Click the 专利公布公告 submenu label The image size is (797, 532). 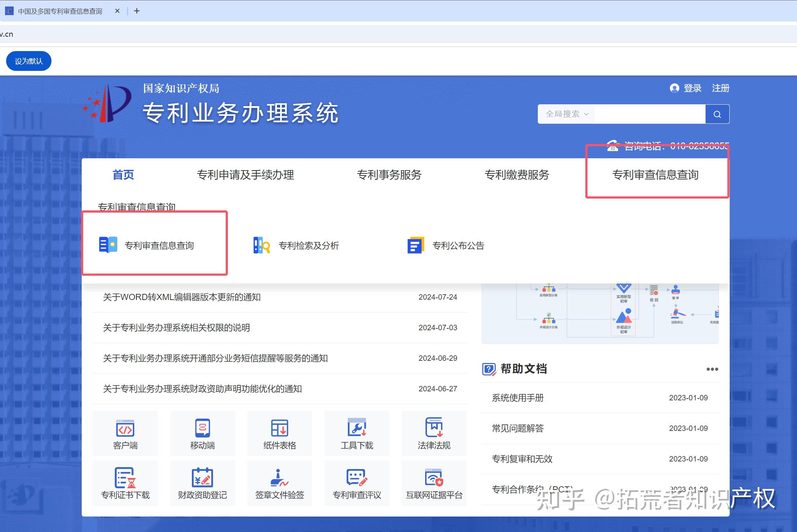click(458, 246)
